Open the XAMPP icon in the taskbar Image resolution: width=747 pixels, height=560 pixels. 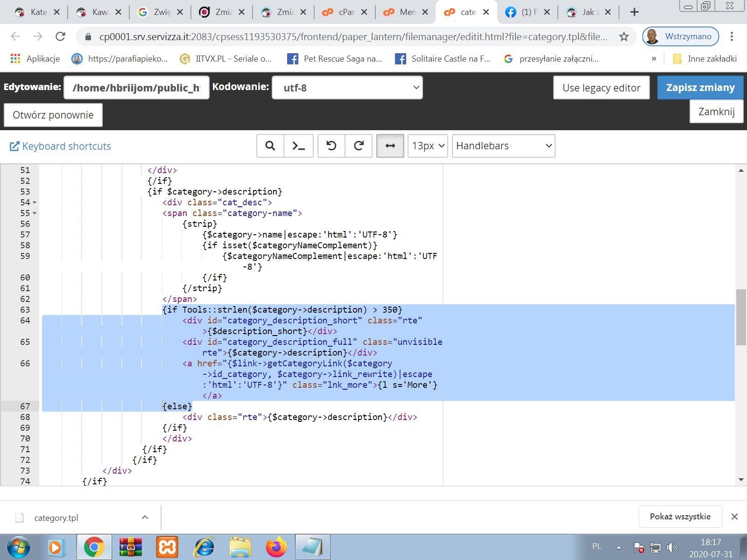[x=167, y=547]
